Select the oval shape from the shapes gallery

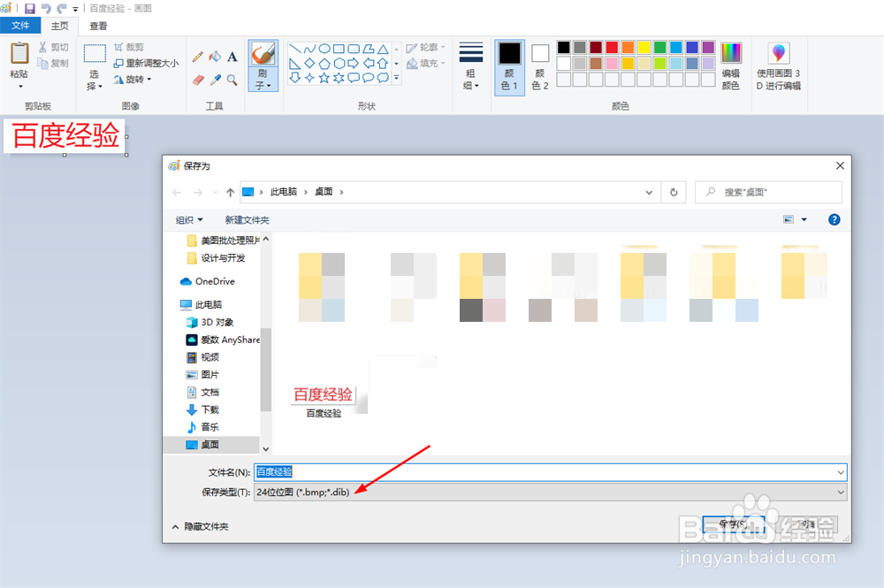(324, 47)
